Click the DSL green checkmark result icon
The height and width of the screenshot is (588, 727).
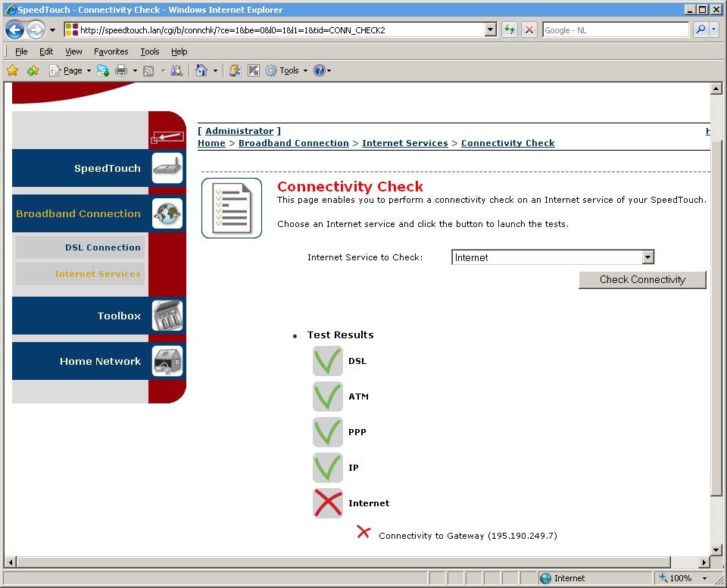pos(327,361)
